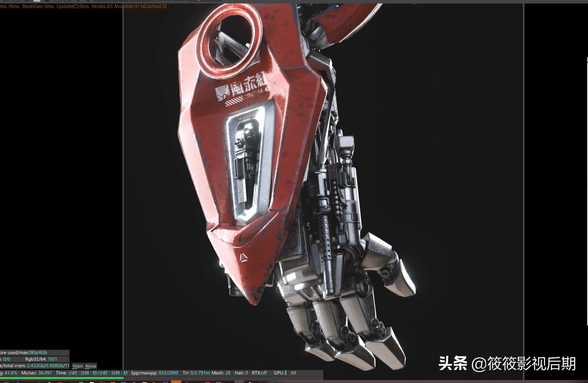The height and width of the screenshot is (383, 588).
Task: Click the Hair: 0 status value
Action: pyautogui.click(x=241, y=373)
